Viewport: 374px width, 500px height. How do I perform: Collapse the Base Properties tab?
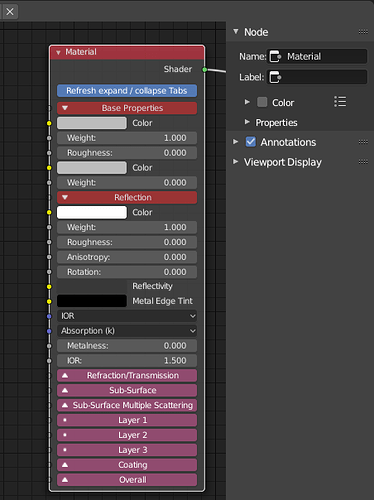(127, 108)
